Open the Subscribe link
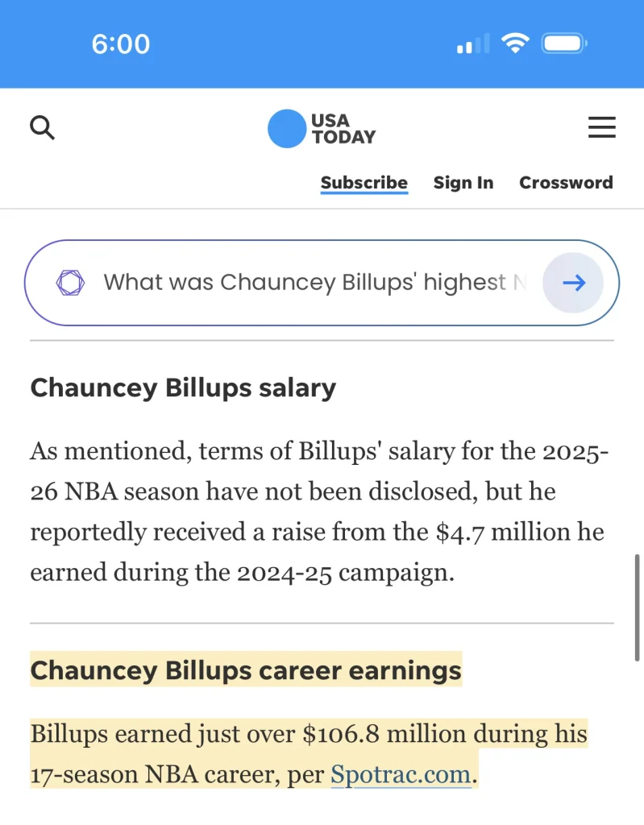Image resolution: width=644 pixels, height=825 pixels. coord(364,183)
